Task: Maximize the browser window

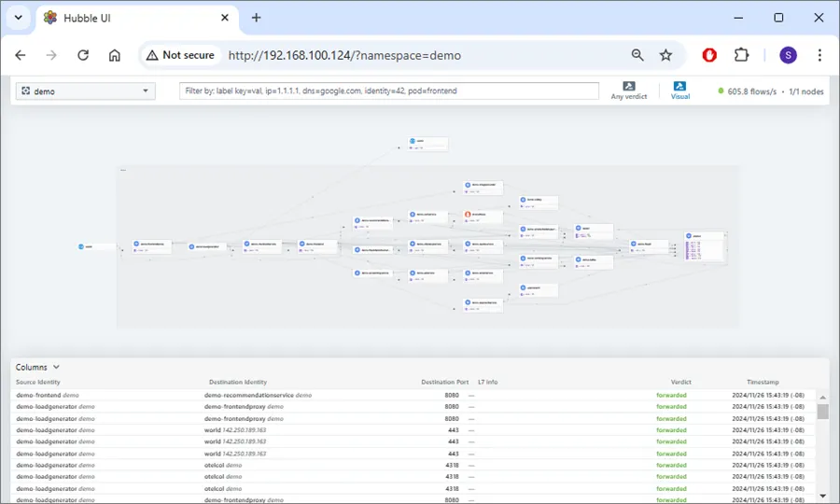Action: click(x=779, y=18)
